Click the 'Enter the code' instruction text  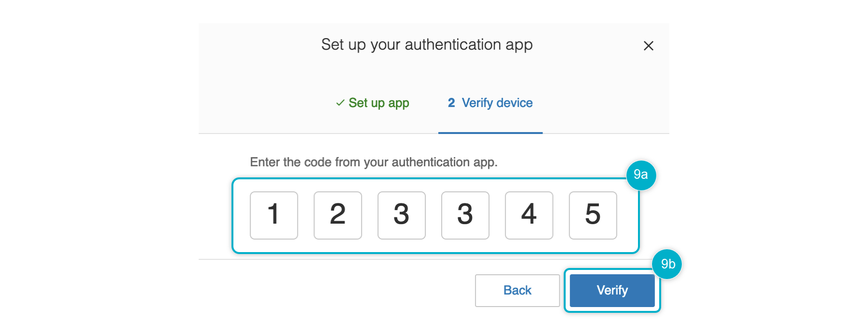373,162
